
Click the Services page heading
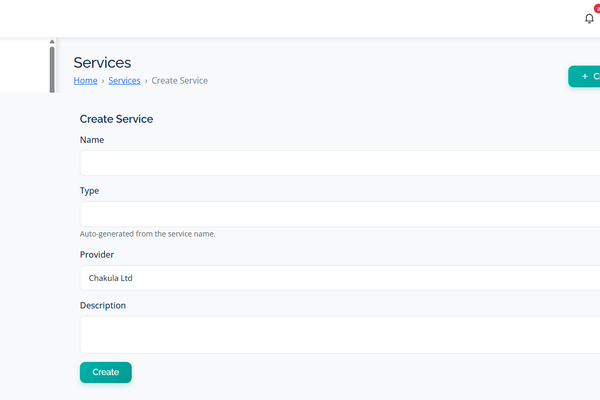coord(102,63)
